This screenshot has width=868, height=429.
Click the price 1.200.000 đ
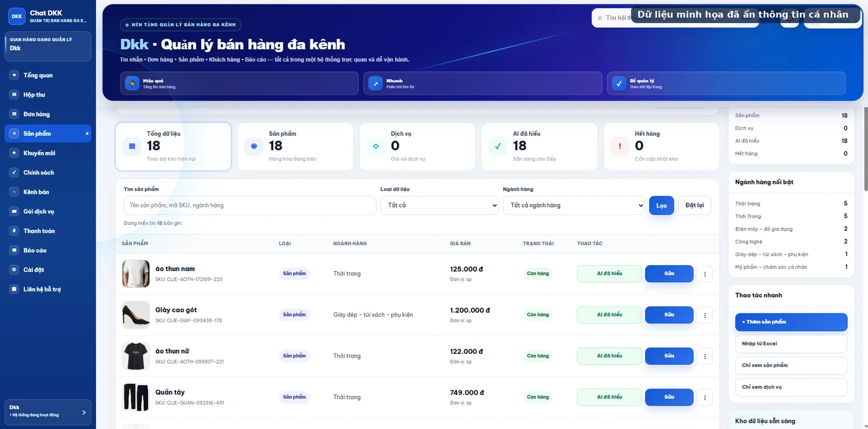click(x=470, y=310)
